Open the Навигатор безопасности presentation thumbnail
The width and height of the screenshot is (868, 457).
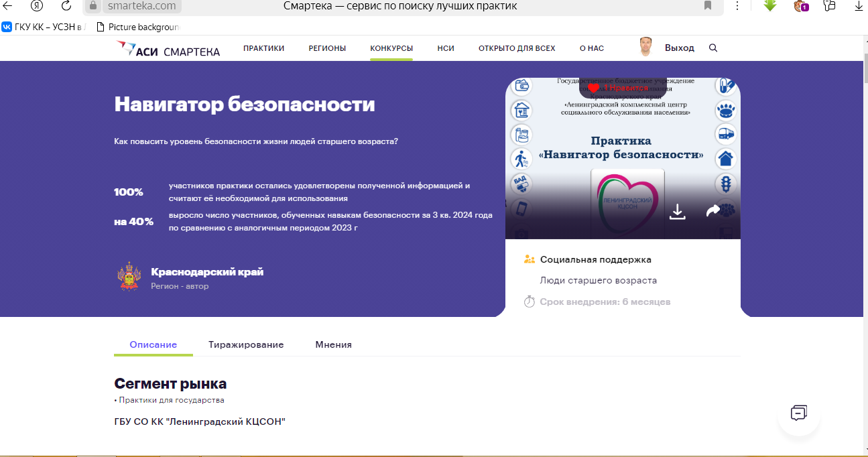coord(623,158)
